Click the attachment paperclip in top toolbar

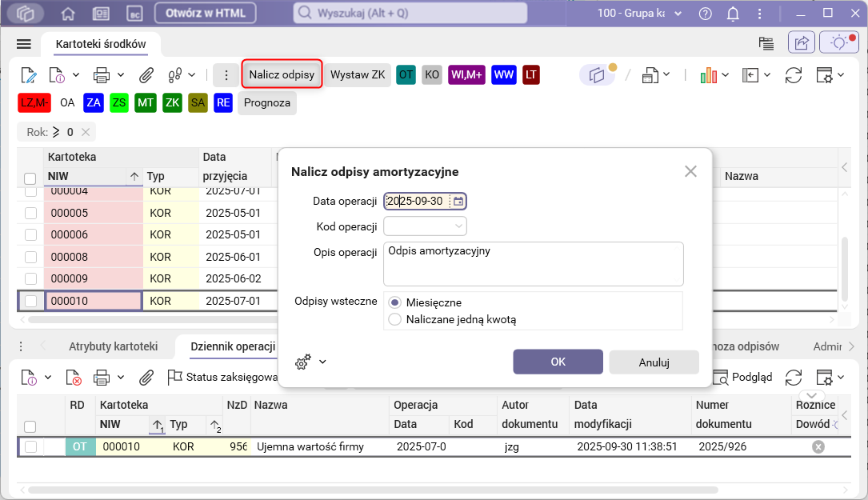click(x=146, y=74)
